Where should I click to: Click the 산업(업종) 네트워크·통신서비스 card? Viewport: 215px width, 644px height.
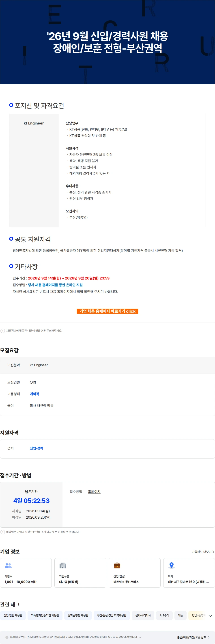[135, 573]
